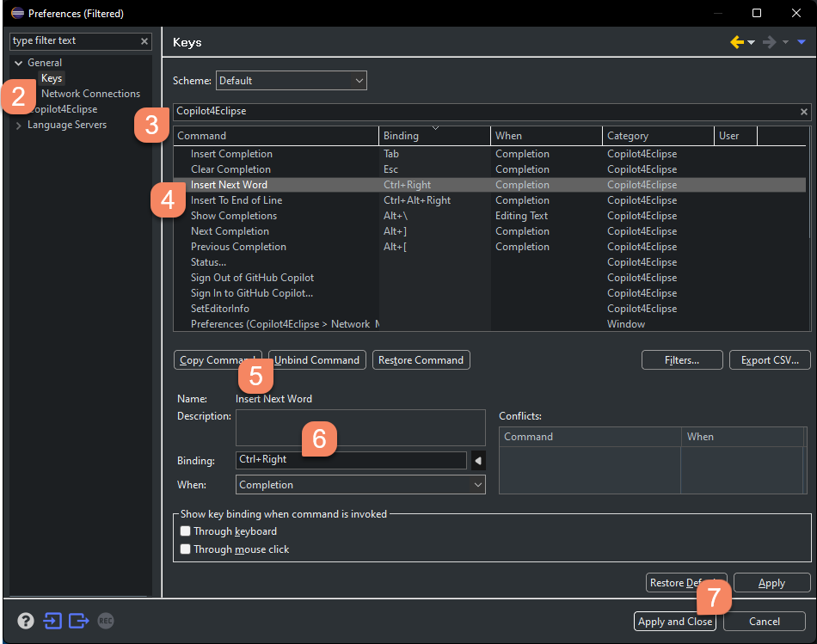Select the Insert Next Word row

click(x=489, y=185)
